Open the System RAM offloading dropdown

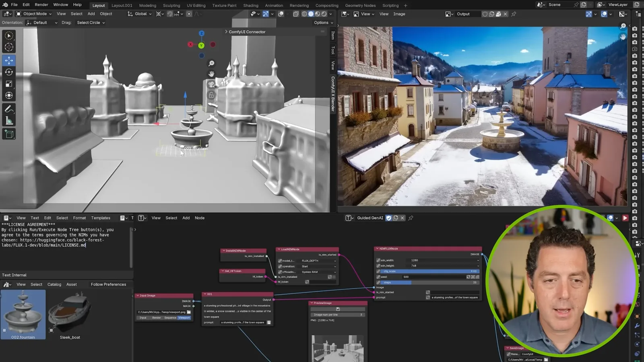click(x=318, y=272)
